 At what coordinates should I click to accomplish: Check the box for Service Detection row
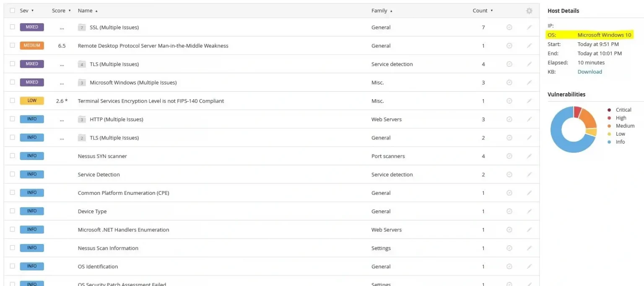tap(12, 174)
